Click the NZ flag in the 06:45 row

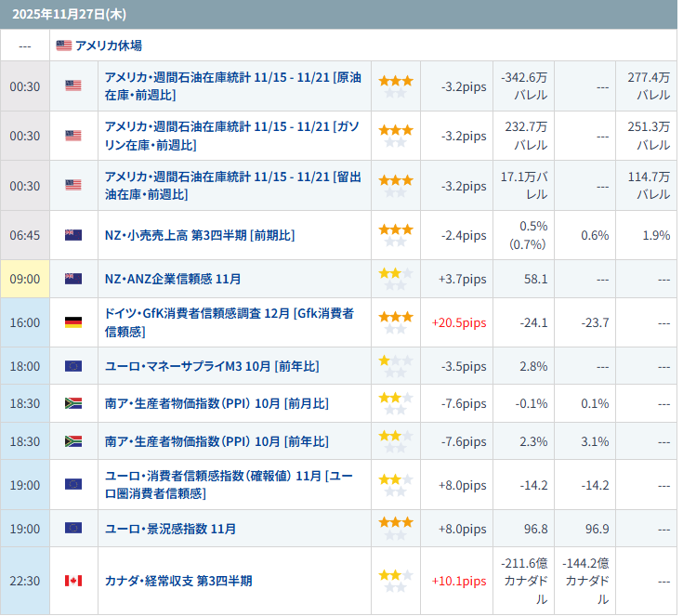point(73,235)
